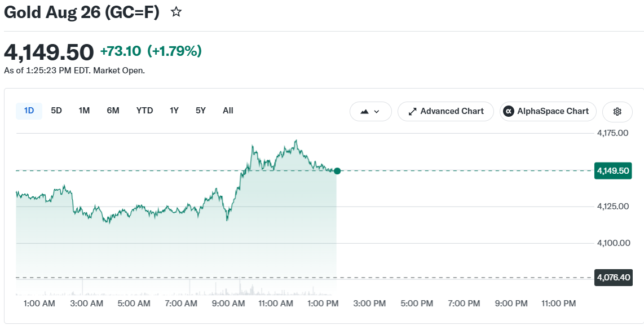Open the AlphaSpace Chart button
Viewport: 644px width, 325px height.
[x=548, y=111]
